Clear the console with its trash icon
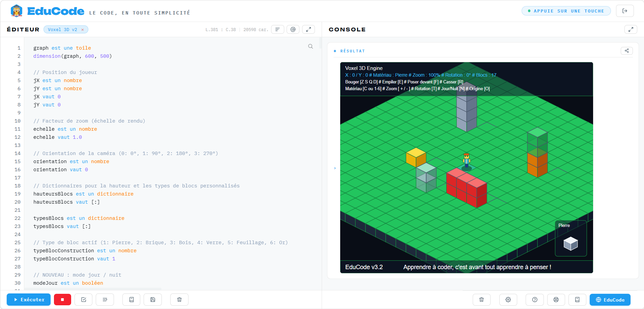 481,300
